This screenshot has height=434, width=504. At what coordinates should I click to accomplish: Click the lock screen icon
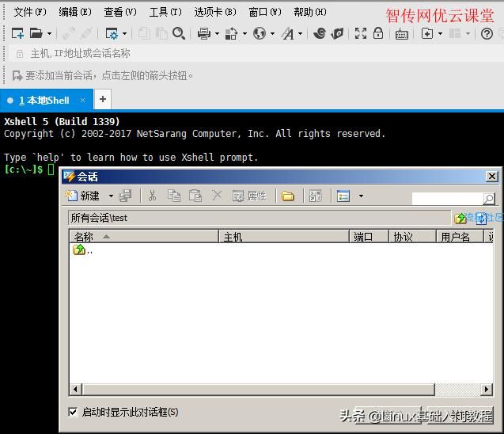coord(378,32)
